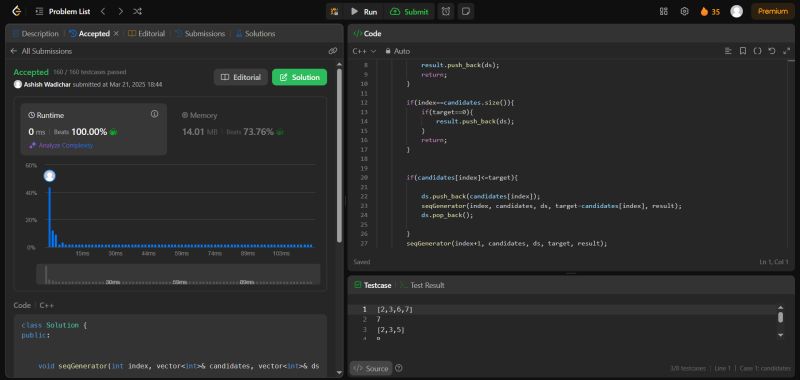The height and width of the screenshot is (380, 800).
Task: Go to the previous problem arrow
Action: click(103, 11)
